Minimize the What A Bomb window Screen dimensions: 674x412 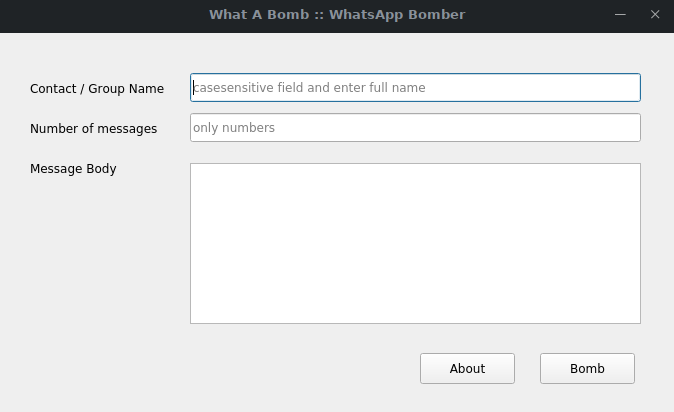[620, 15]
